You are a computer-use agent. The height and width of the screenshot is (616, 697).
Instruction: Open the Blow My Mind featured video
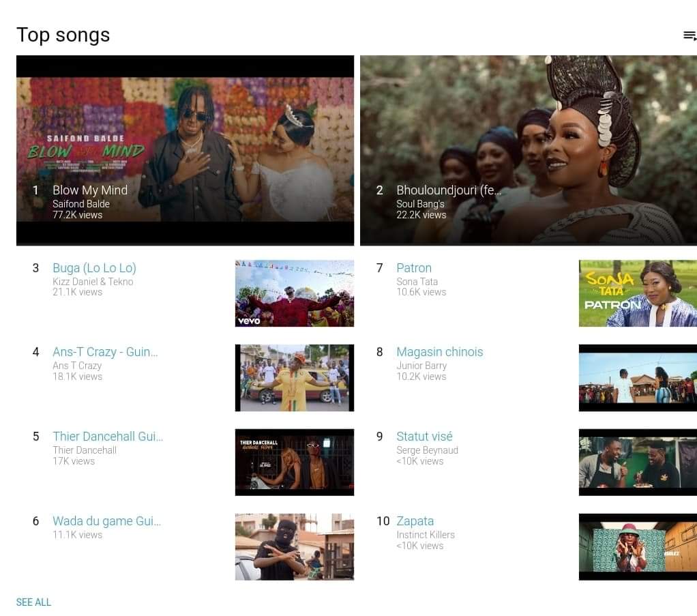coord(185,150)
